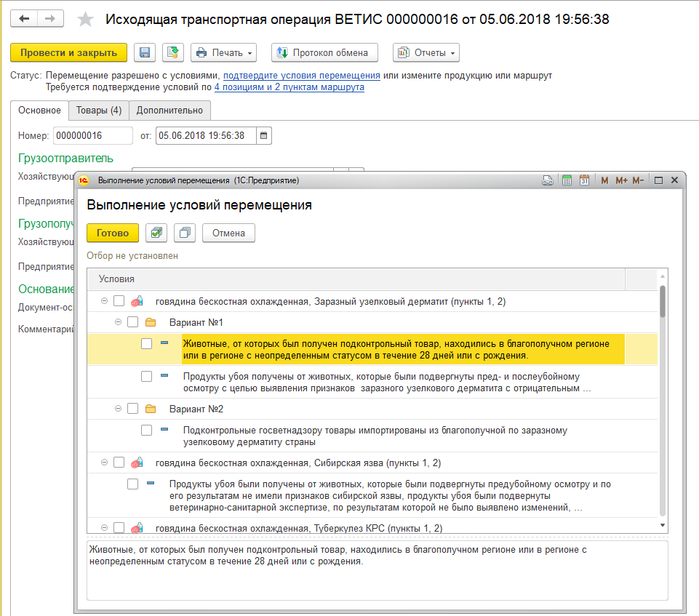The width and height of the screenshot is (699, 616).
Task: Follow the подтвердите условия перемещения link
Action: pos(301,76)
